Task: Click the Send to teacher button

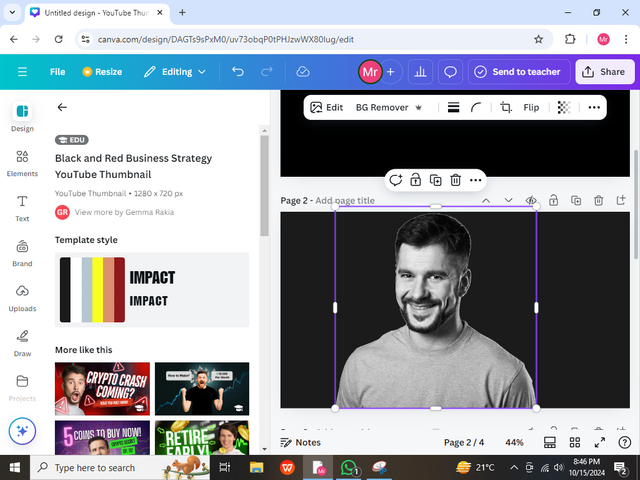Action: [x=518, y=72]
